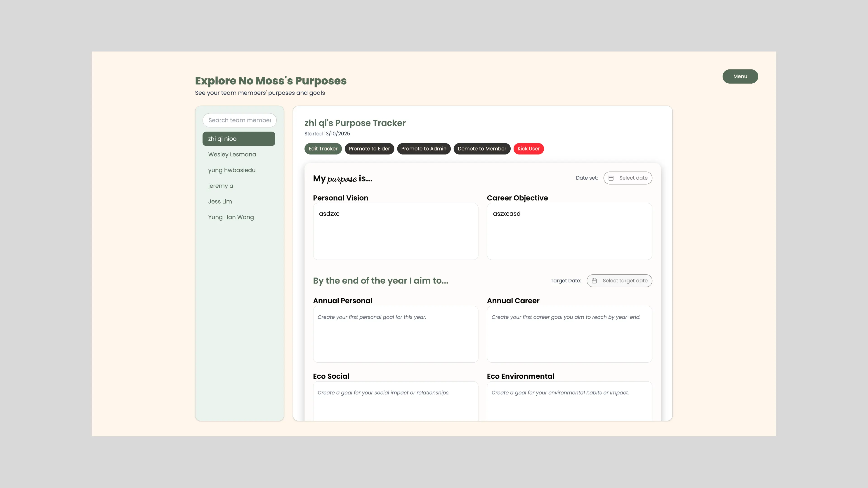
Task: Choose yung hwbasiedu in the sidebar
Action: tap(231, 170)
